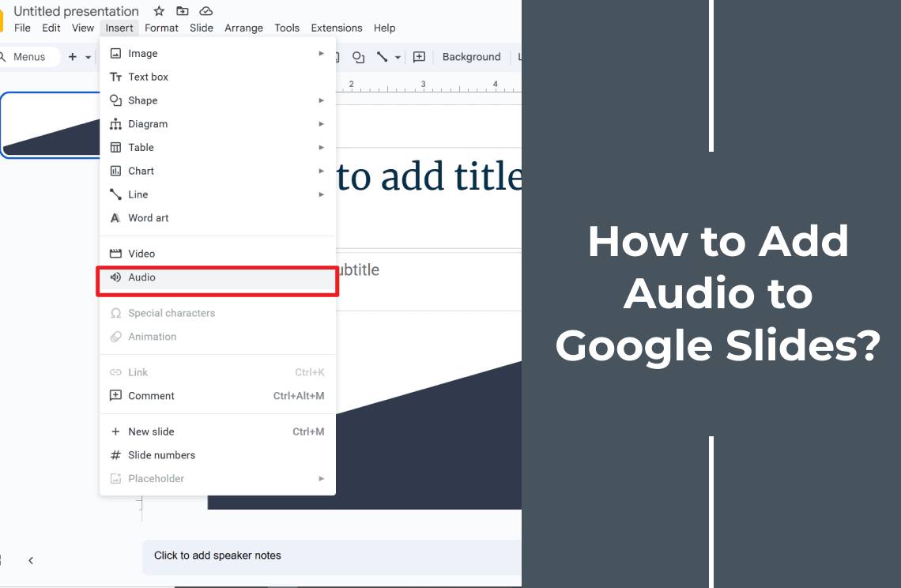Click the Image menu item icon

(x=115, y=54)
